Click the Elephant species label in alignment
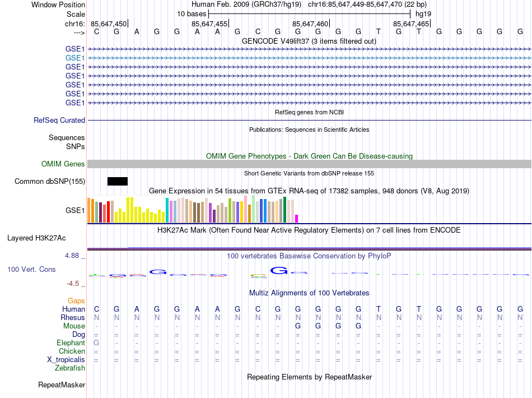The width and height of the screenshot is (532, 398). tap(71, 343)
